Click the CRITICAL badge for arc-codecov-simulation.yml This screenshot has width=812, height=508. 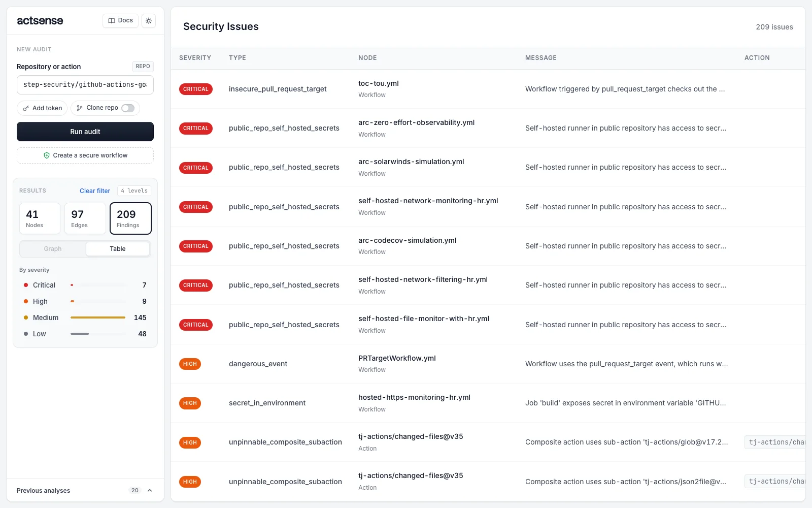coord(196,246)
